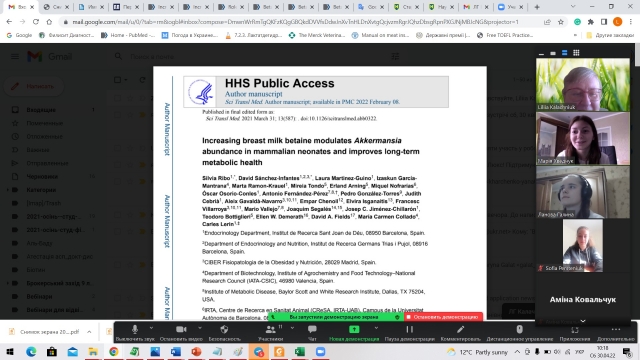Open Chrome home page button
This screenshot has width=640, height=360.
tap(49, 22)
